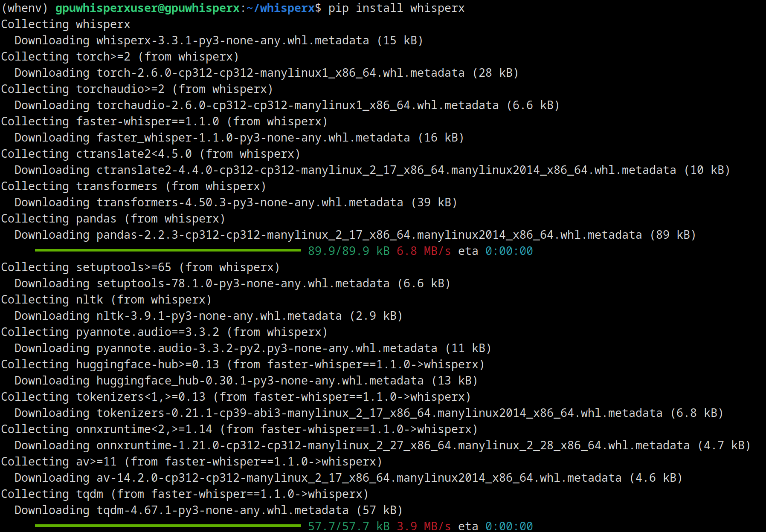Click the '89.9/89.9 kB' progress value
This screenshot has width=766, height=532.
[x=349, y=251]
